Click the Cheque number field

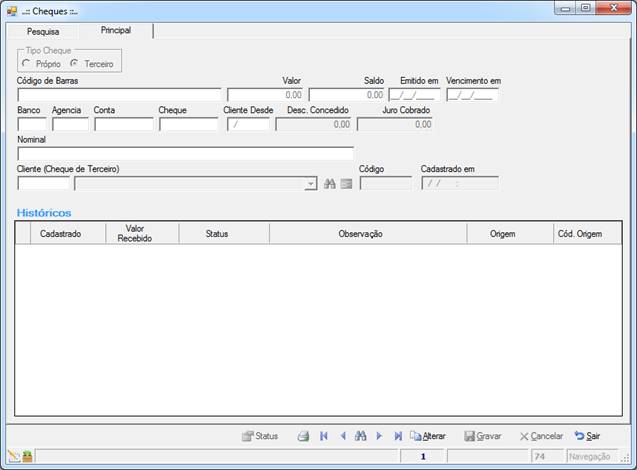tap(188, 124)
